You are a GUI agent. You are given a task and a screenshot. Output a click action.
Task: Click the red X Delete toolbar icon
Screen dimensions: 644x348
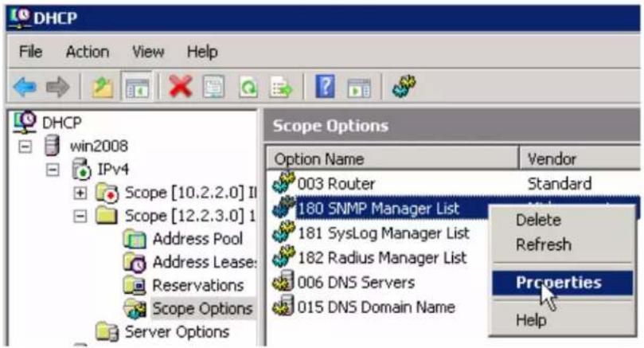181,87
